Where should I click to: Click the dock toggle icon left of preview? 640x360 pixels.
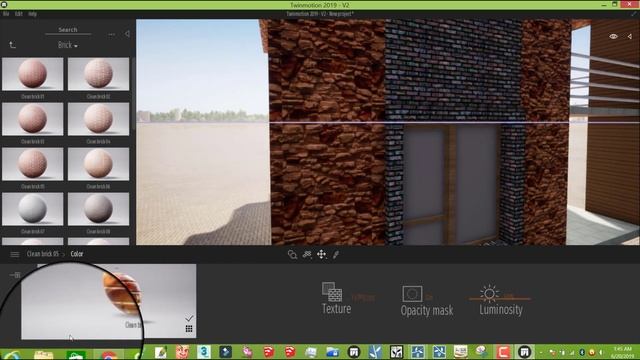pos(15,275)
